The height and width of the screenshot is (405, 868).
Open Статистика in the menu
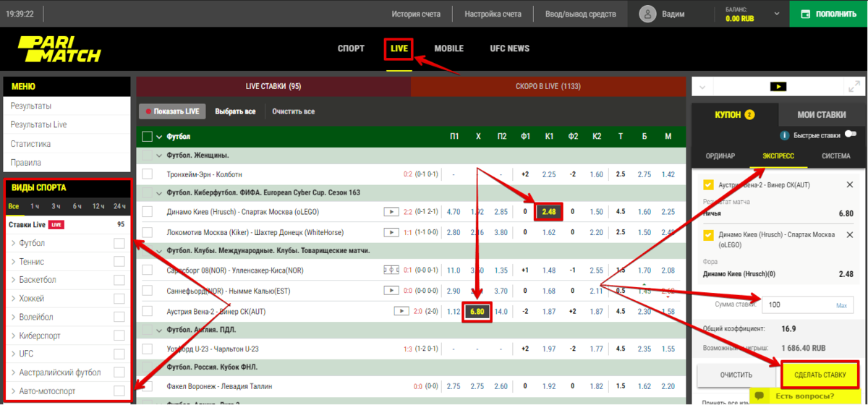click(30, 144)
